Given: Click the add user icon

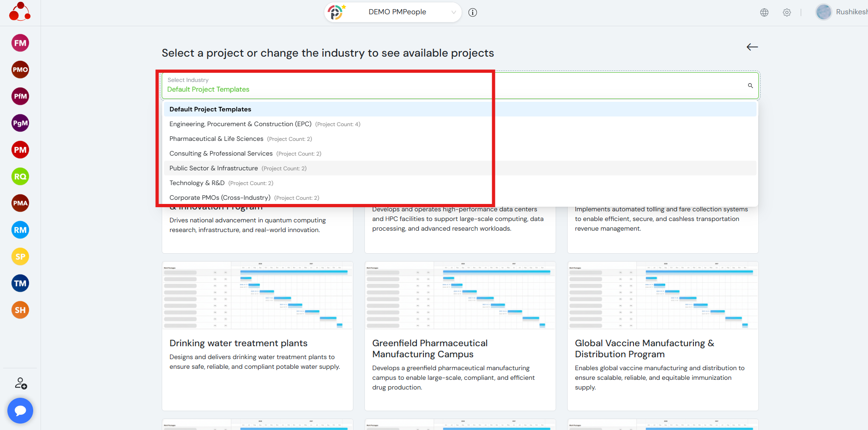Looking at the screenshot, I should (21, 383).
